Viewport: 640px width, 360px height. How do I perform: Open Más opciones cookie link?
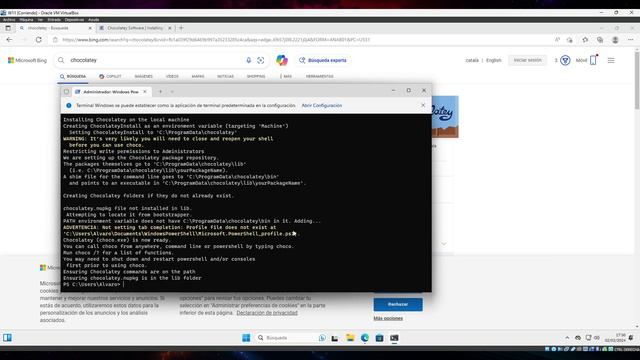(x=388, y=318)
